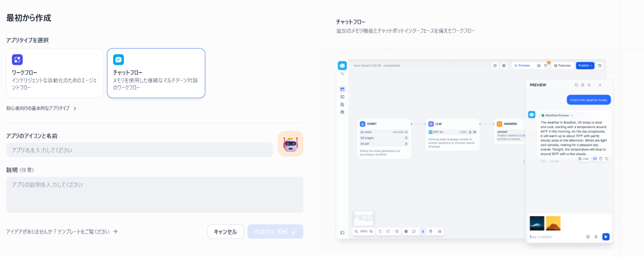Click the Publish dropdown in the preview illustration
Viewport: 644px width, 257px height.
[585, 66]
